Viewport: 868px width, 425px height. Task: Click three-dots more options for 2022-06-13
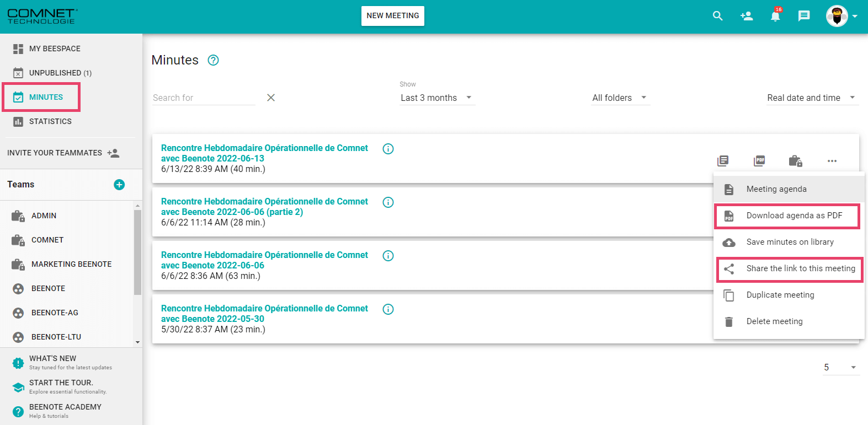(832, 161)
